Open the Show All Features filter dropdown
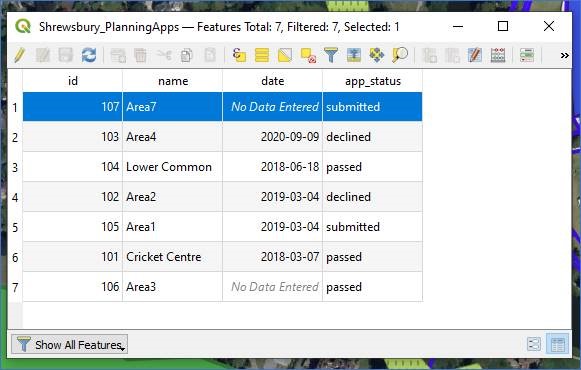The height and width of the screenshot is (370, 581). coord(70,344)
